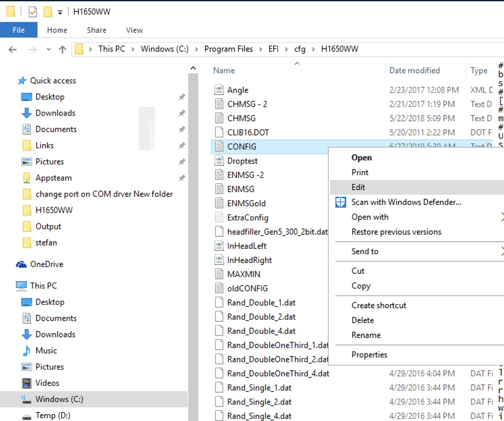Expand the Open with submenu
Image resolution: width=504 pixels, height=421 pixels.
[x=370, y=217]
